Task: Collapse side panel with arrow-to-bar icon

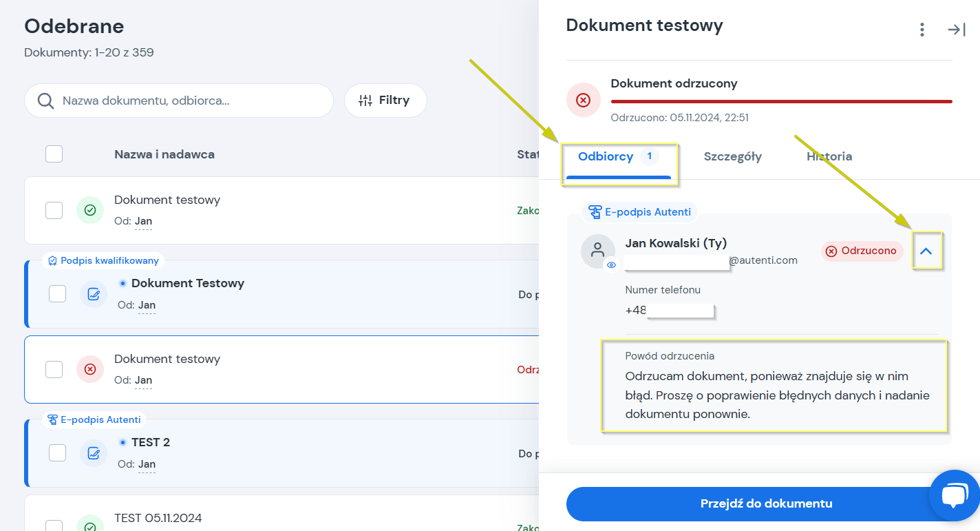Action: coord(957,30)
